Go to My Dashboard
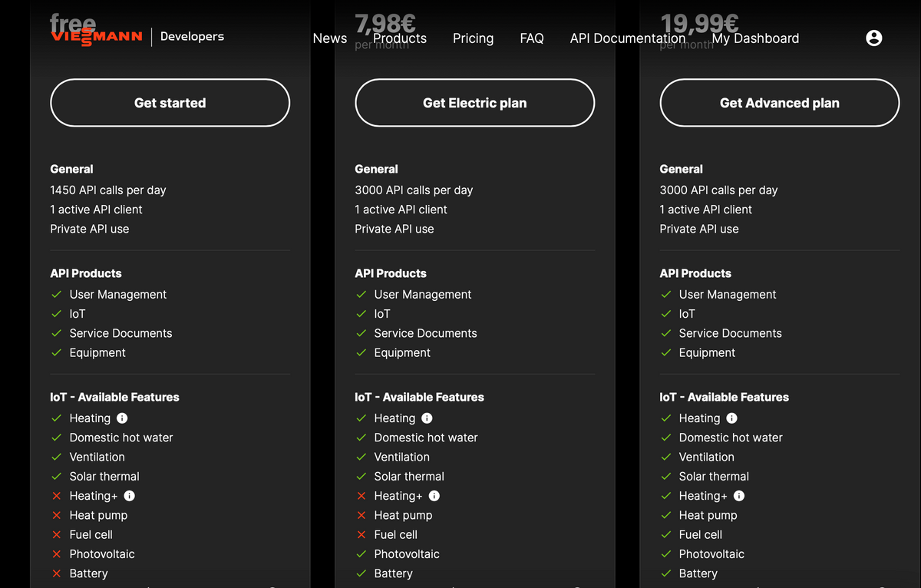921x588 pixels. [755, 38]
